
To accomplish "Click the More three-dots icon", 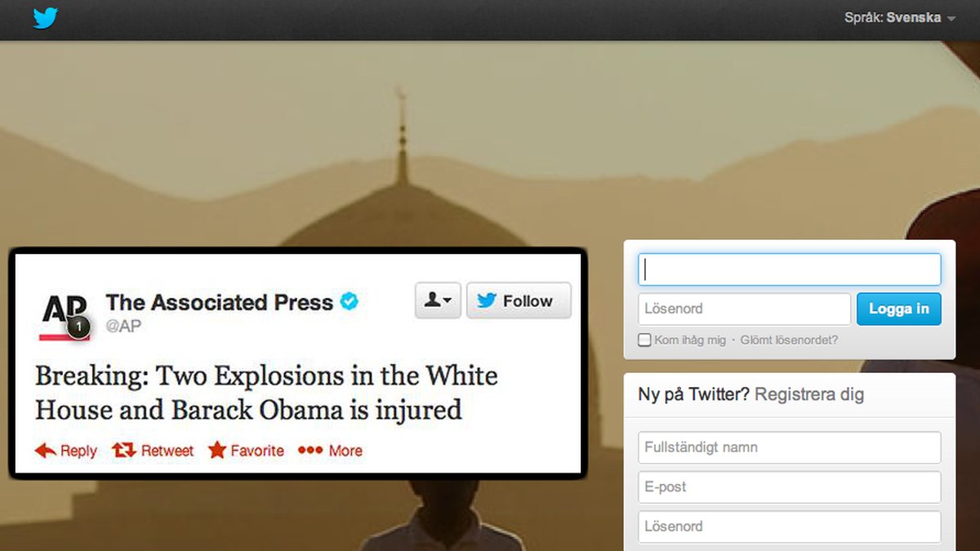I will coord(310,451).
